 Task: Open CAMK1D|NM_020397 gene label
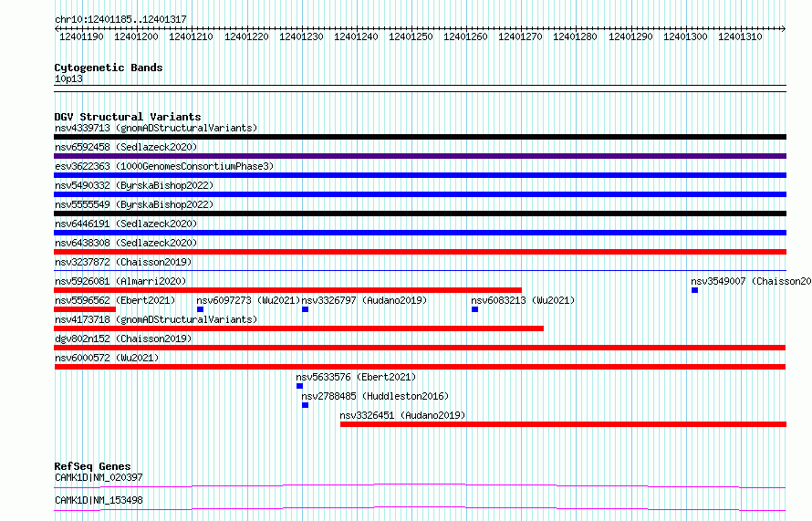99,477
